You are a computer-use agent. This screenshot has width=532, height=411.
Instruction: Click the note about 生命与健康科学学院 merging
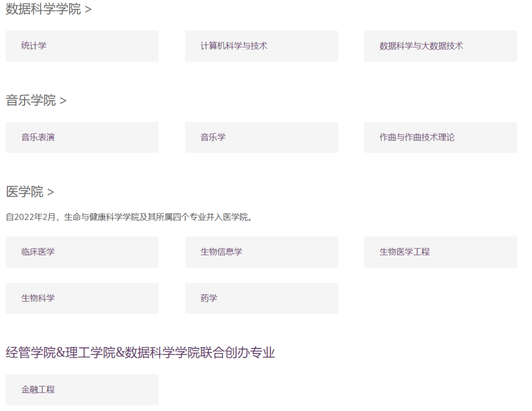[x=129, y=217]
